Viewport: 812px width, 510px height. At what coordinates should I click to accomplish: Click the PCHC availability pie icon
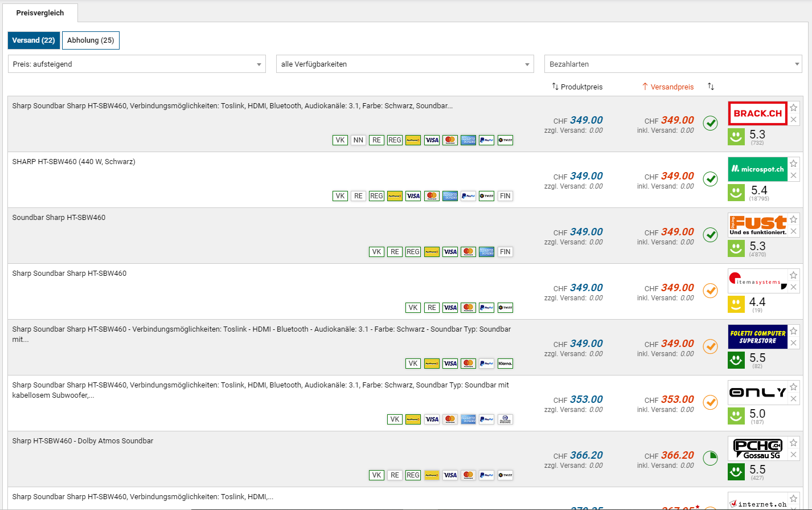tap(710, 458)
